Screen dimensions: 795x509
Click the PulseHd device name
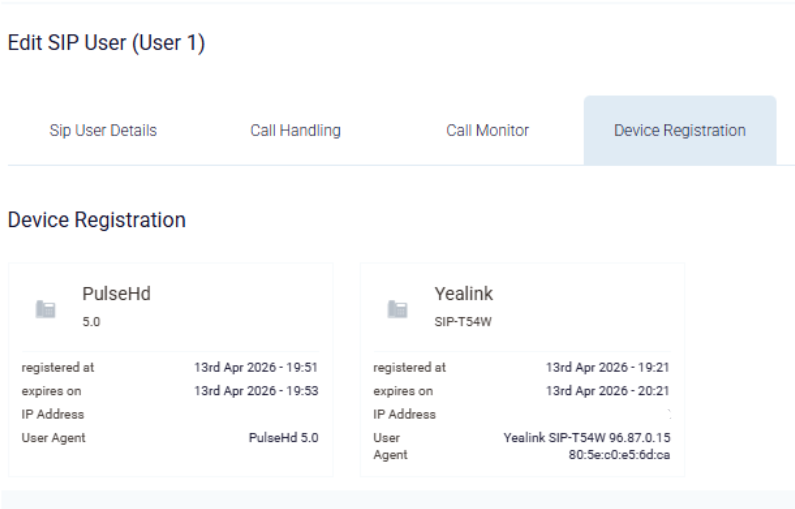click(117, 294)
